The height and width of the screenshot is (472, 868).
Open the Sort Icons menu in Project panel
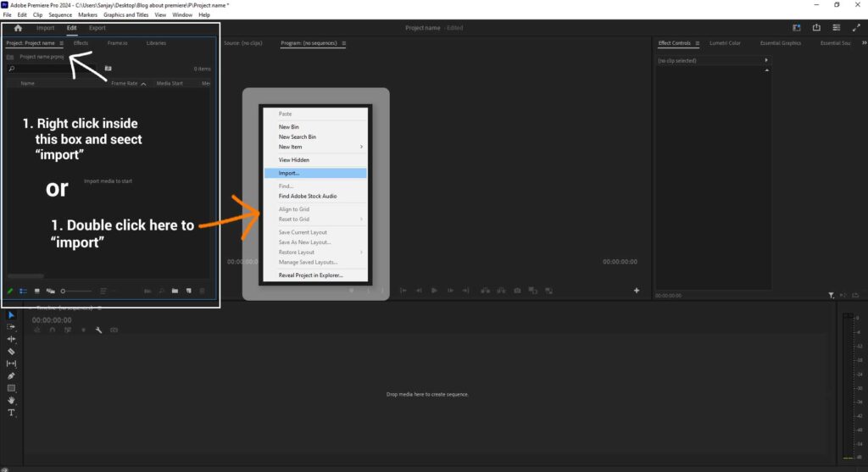click(103, 291)
